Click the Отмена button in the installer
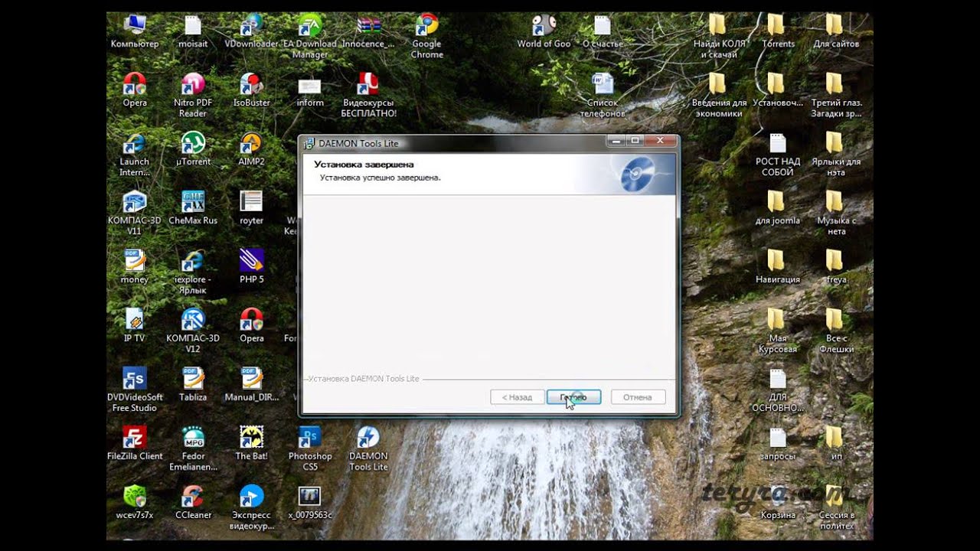Viewport: 980px width, 551px height. point(638,397)
